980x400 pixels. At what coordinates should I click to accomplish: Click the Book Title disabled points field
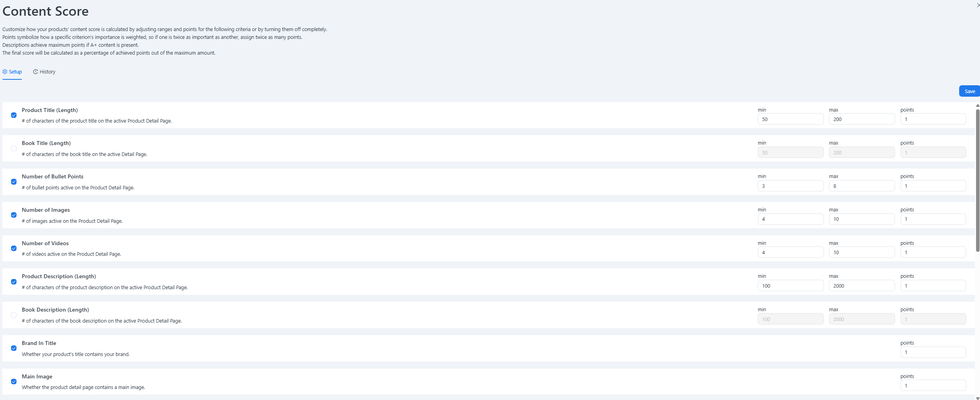coord(933,152)
